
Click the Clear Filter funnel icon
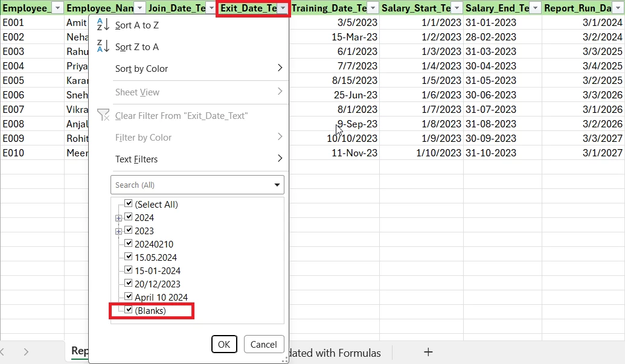point(103,115)
